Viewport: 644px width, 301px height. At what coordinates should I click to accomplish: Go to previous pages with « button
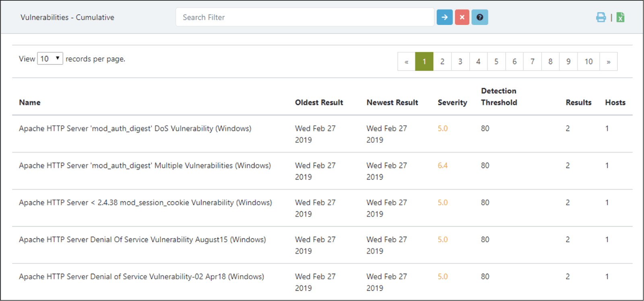tap(407, 61)
